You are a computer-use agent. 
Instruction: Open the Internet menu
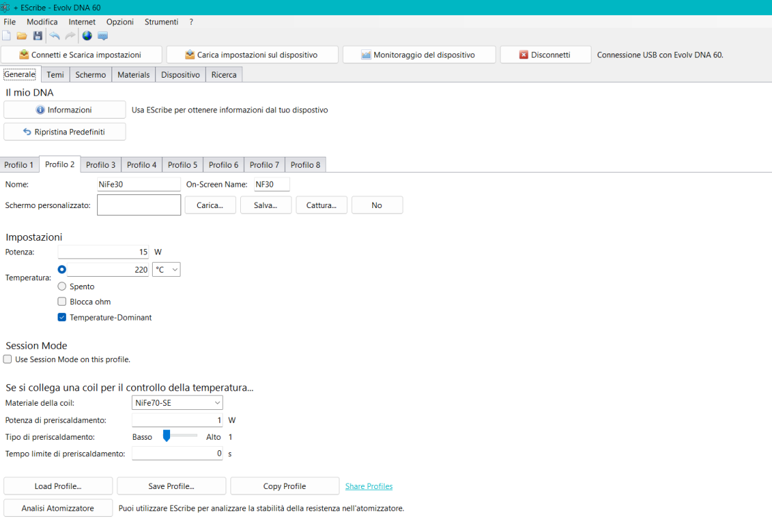[x=82, y=22]
